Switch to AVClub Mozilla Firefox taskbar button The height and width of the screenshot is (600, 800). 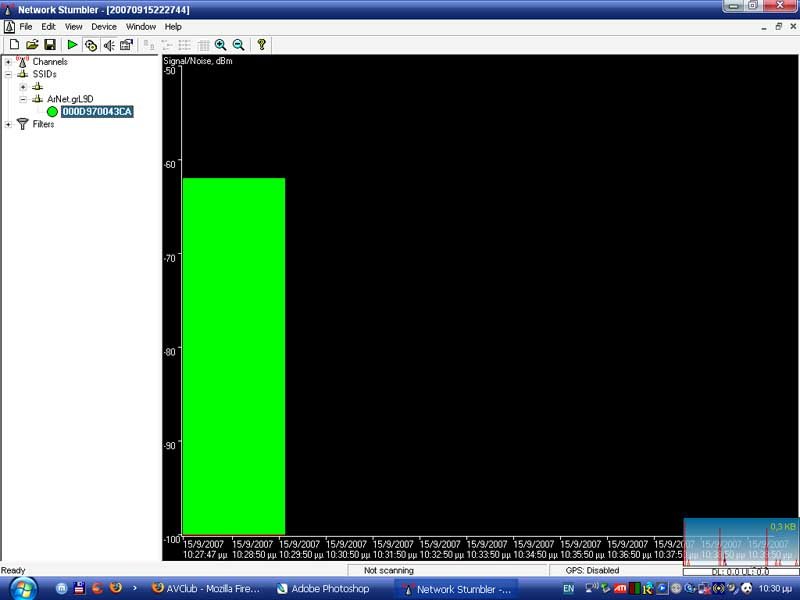click(x=205, y=589)
